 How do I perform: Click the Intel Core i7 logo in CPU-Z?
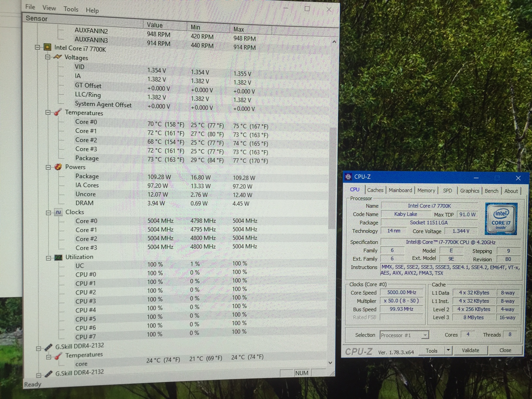coord(501,219)
